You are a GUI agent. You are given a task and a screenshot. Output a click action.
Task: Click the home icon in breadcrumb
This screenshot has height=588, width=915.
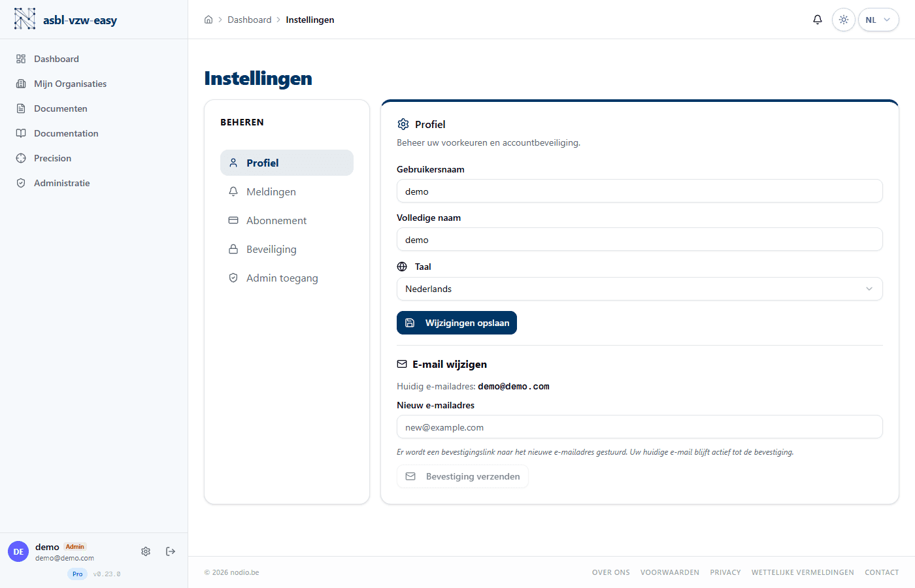[x=208, y=20]
